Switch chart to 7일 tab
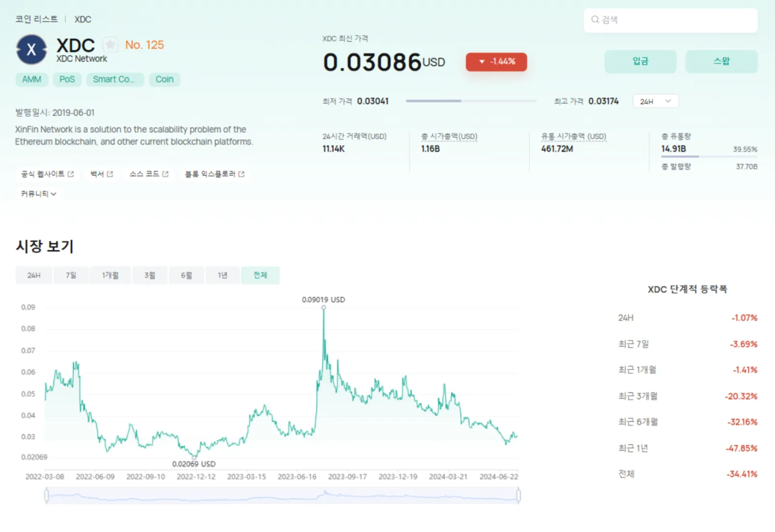The image size is (775, 532). [71, 275]
